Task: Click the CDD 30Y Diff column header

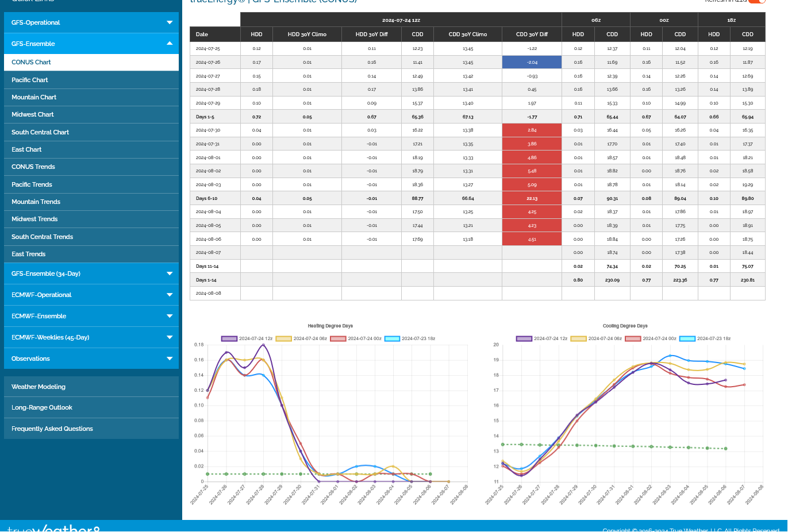Action: tap(532, 34)
